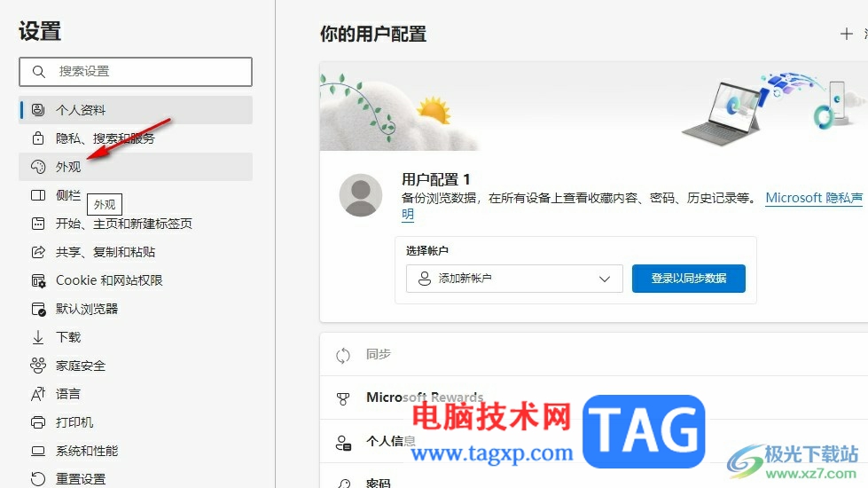Click the chevron arrow in 选择帐户 box

[604, 279]
